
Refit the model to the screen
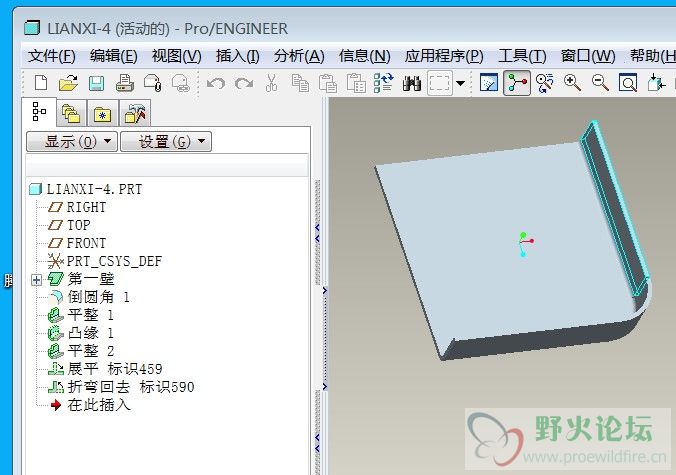pos(628,83)
